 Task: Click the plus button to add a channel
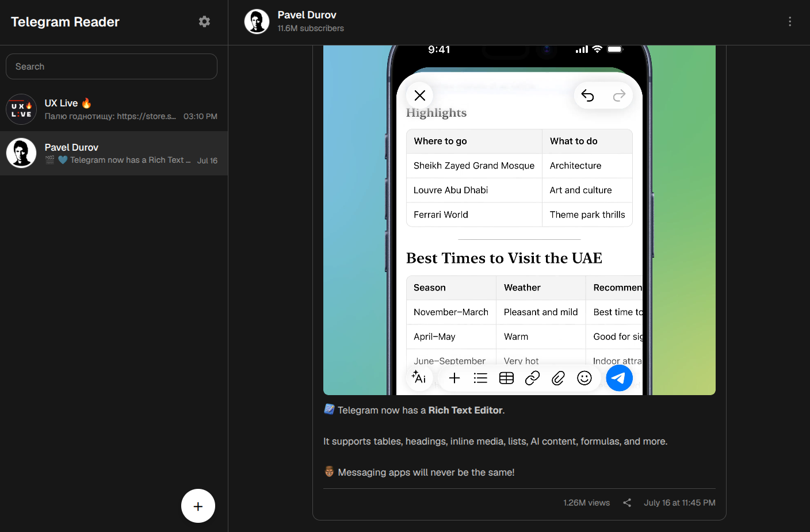click(x=198, y=506)
